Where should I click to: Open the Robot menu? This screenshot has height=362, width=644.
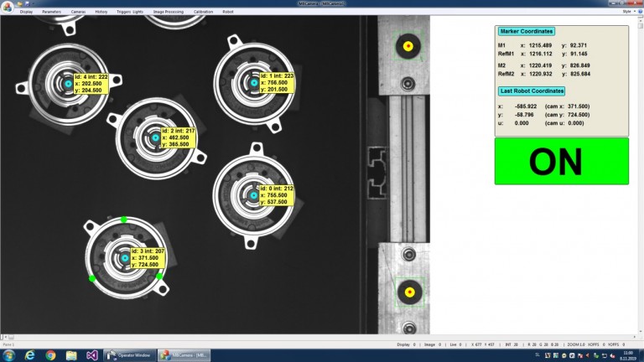pos(228,12)
